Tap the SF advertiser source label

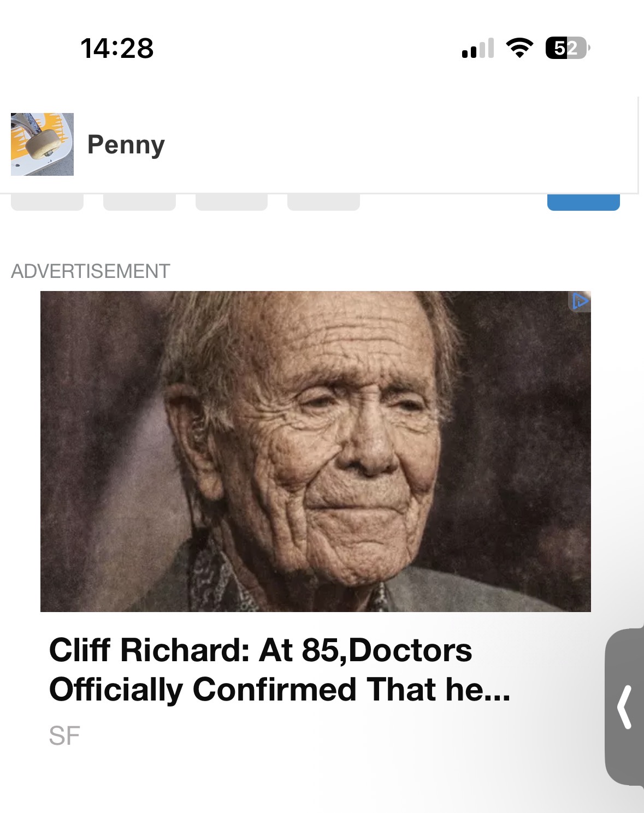click(x=64, y=736)
